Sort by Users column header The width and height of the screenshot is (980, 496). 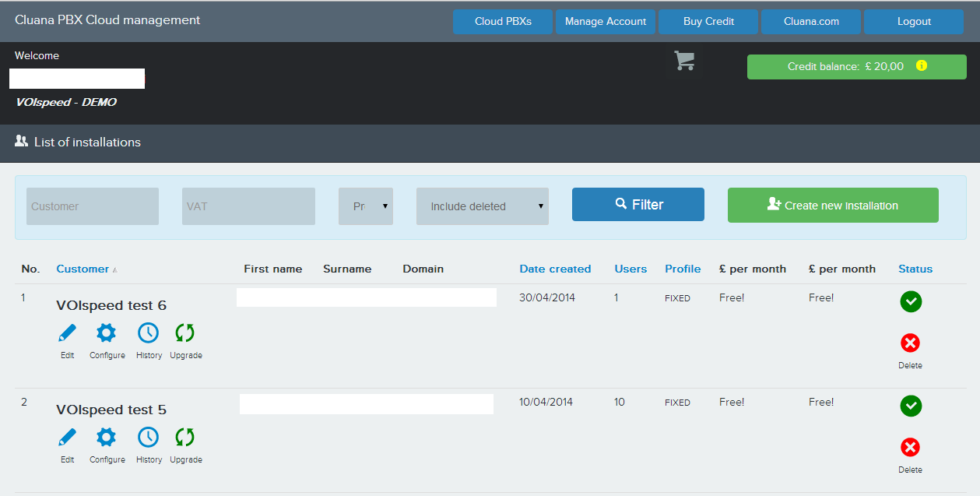(631, 269)
